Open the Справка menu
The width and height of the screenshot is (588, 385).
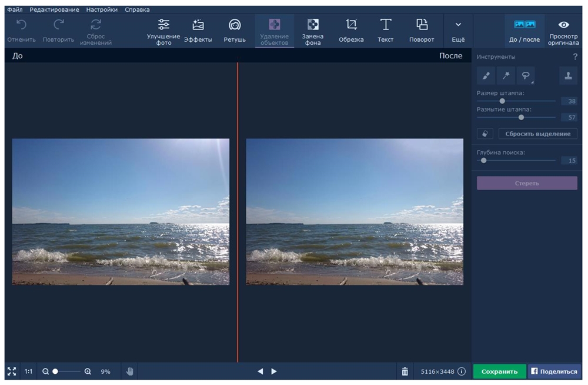click(137, 10)
